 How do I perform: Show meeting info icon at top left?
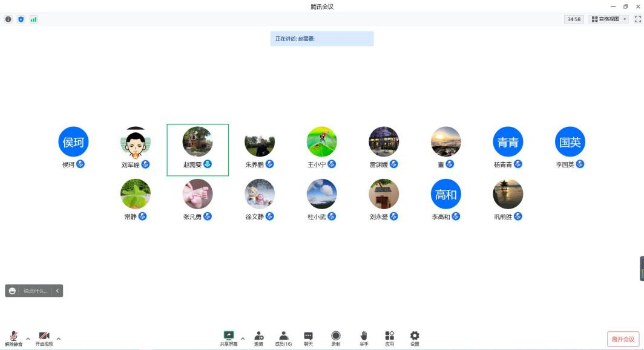pos(8,19)
